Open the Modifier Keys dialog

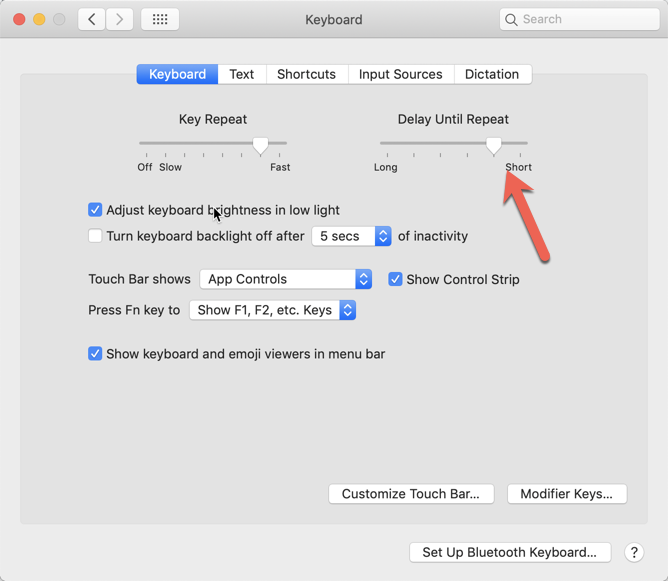pos(567,494)
